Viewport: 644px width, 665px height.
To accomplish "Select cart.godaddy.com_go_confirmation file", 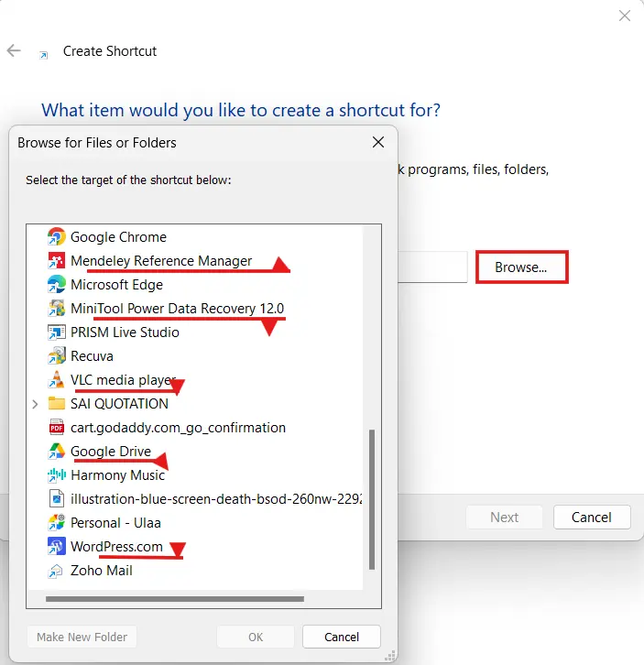I will [x=179, y=428].
